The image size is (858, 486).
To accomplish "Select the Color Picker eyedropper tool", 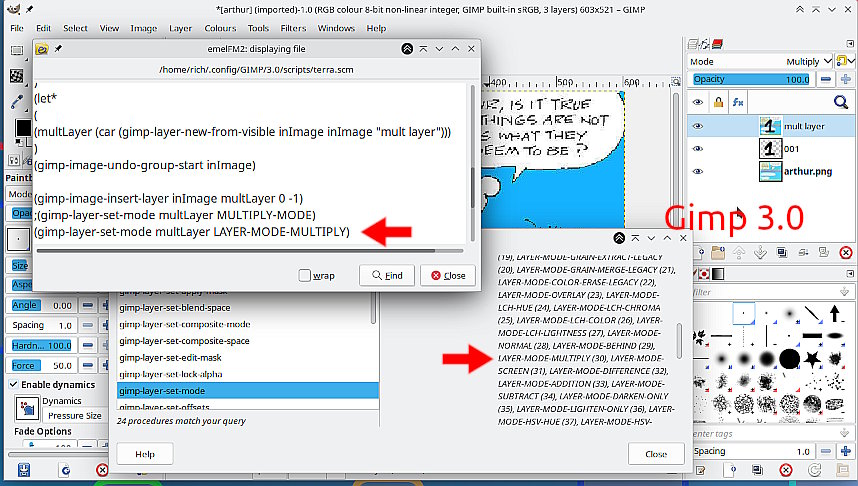I will (x=17, y=101).
